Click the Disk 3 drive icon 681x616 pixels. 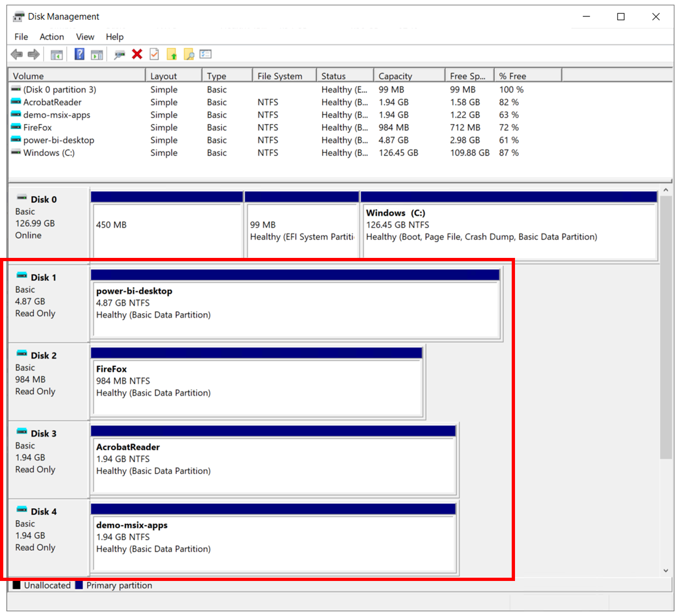click(x=22, y=431)
